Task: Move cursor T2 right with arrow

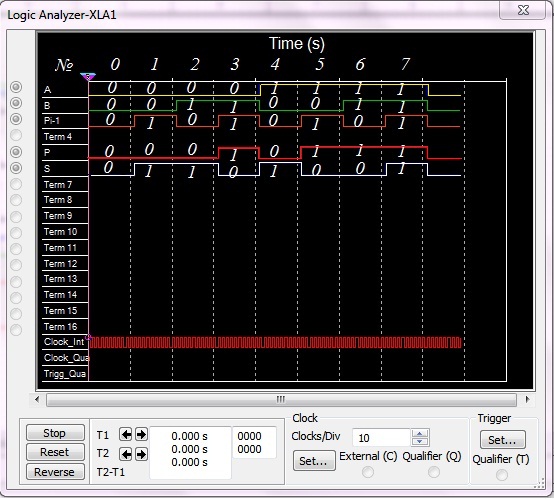Action: click(141, 454)
